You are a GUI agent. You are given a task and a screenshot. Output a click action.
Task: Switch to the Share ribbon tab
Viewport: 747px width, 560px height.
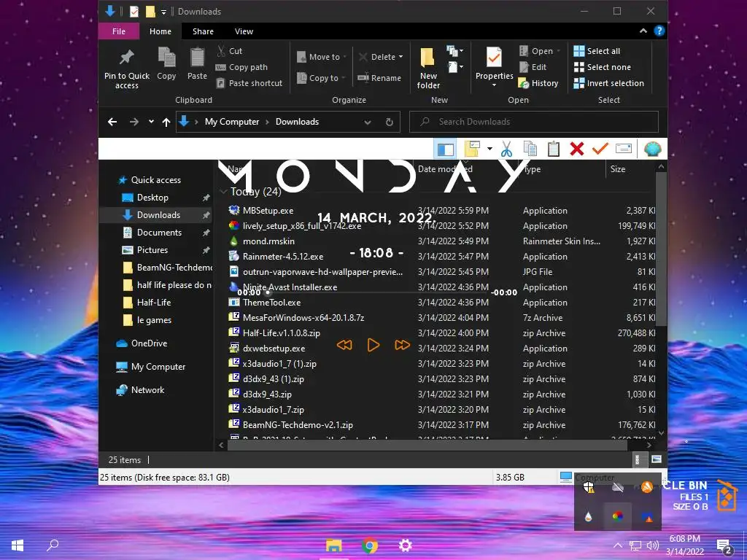point(203,31)
